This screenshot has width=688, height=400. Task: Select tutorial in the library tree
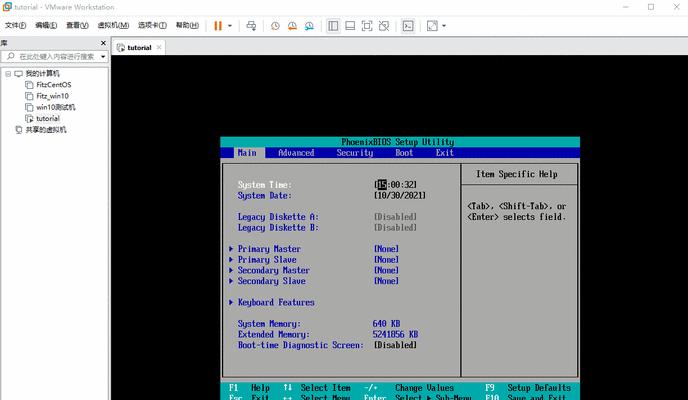coord(48,118)
